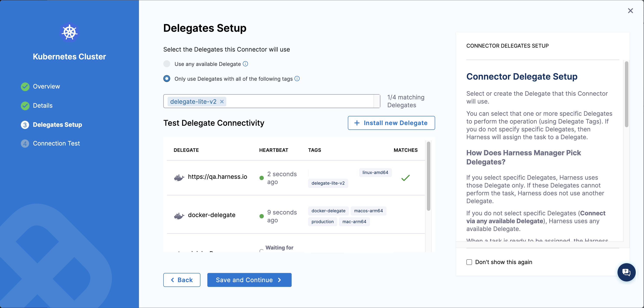Screen dimensions: 644x308
Task: Click the Kubernetes helm logo icon
Action: pos(69,32)
